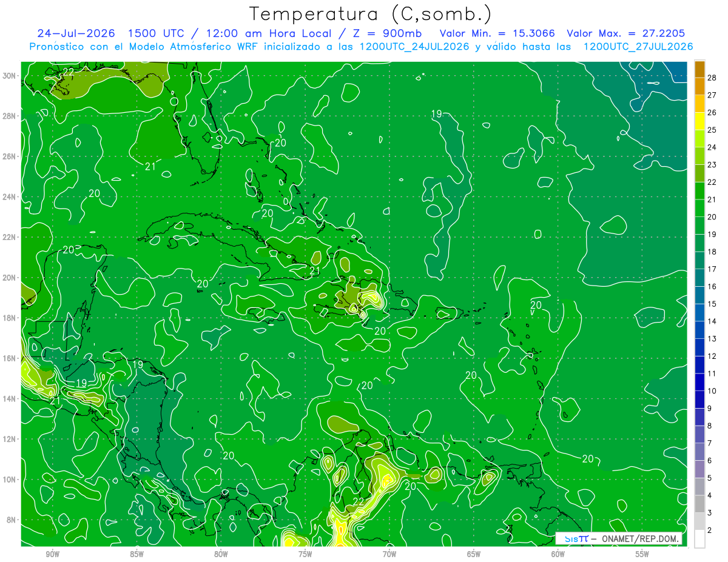The image size is (728, 562).
Task: Select the dark blue legend swatch between 10 and 11
Action: coord(699,382)
